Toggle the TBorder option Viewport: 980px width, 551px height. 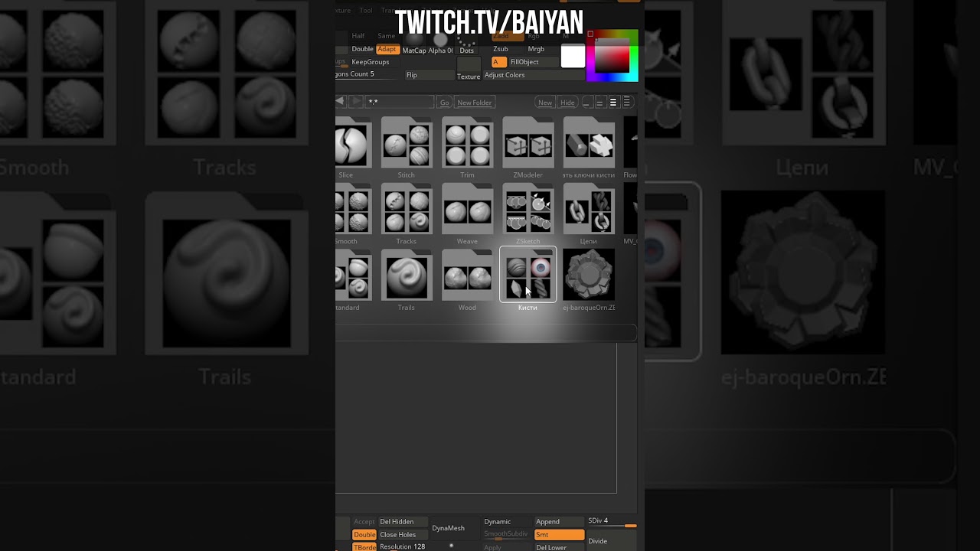[x=364, y=547]
